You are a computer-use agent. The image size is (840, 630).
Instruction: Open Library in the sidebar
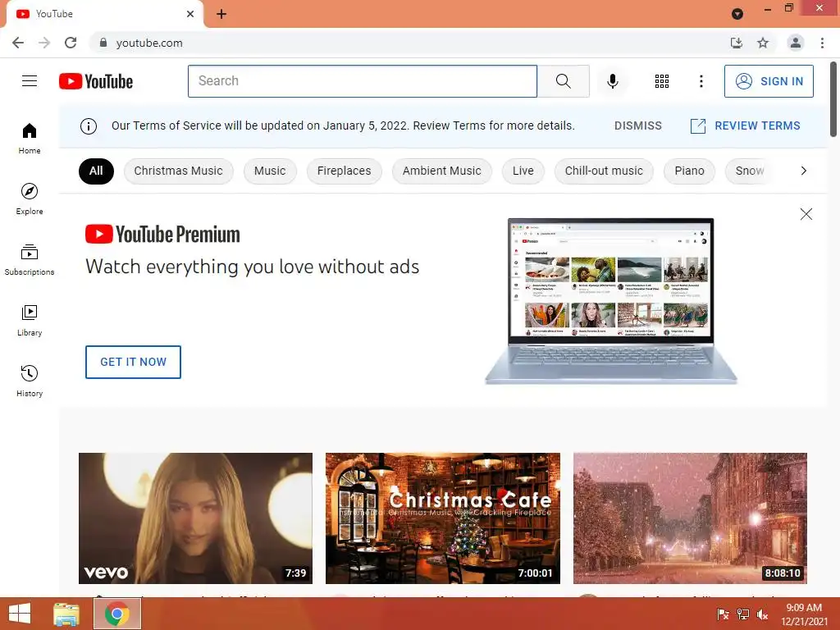point(30,321)
